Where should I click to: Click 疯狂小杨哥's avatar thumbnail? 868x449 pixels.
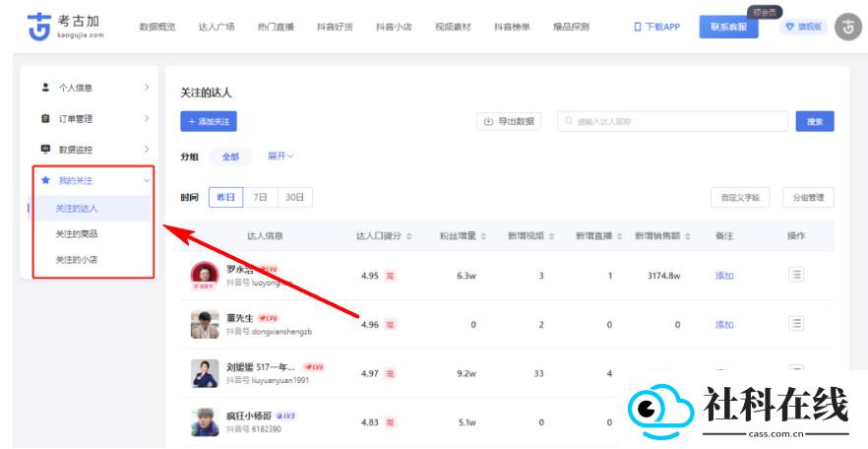pos(205,421)
